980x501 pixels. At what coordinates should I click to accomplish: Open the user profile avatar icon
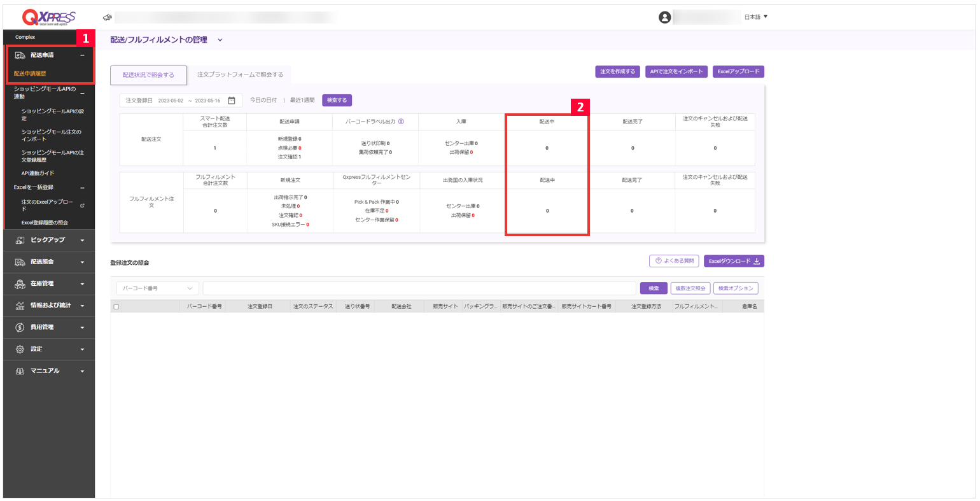(664, 17)
